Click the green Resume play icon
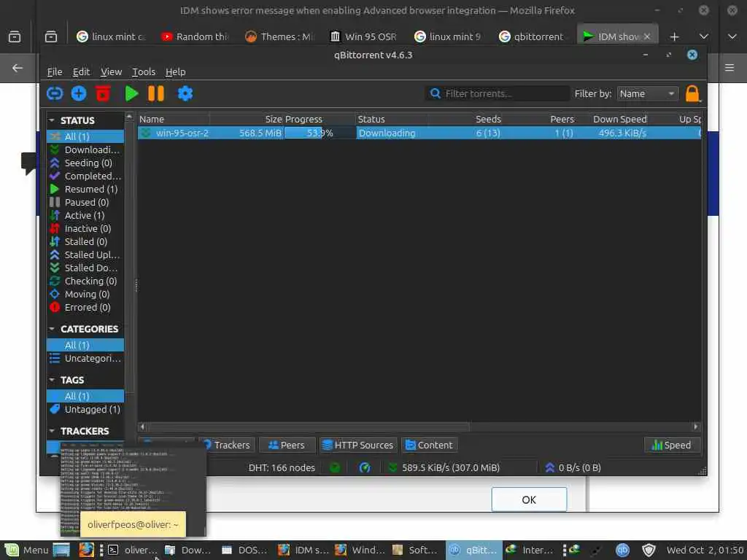 (131, 93)
